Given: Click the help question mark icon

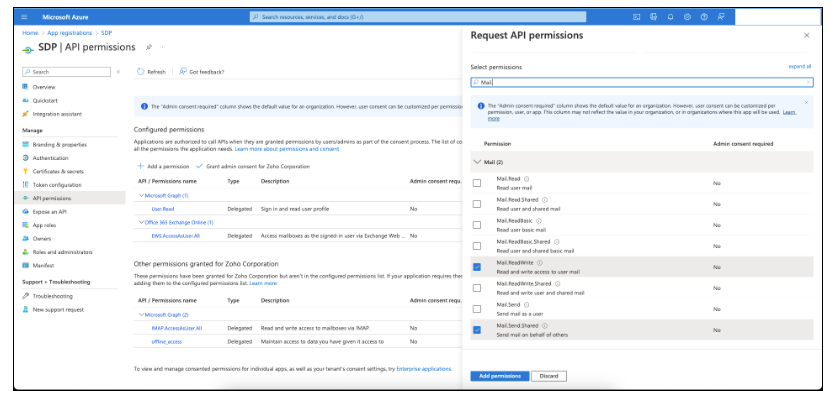Looking at the screenshot, I should coord(704,17).
